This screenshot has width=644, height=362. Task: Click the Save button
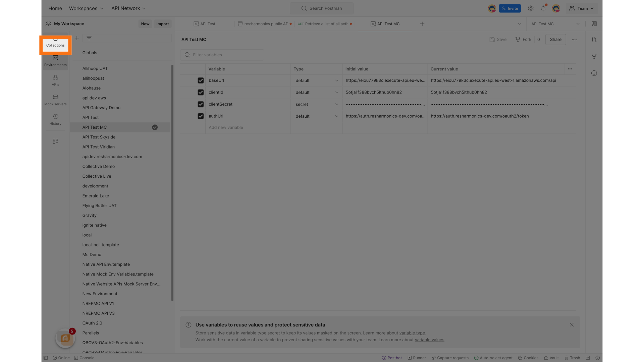[498, 40]
